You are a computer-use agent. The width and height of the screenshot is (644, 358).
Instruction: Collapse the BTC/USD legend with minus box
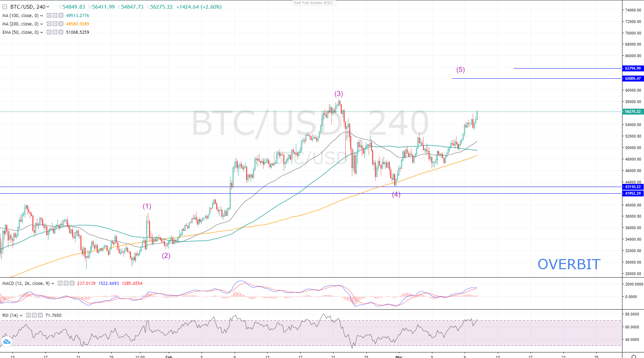[5, 7]
